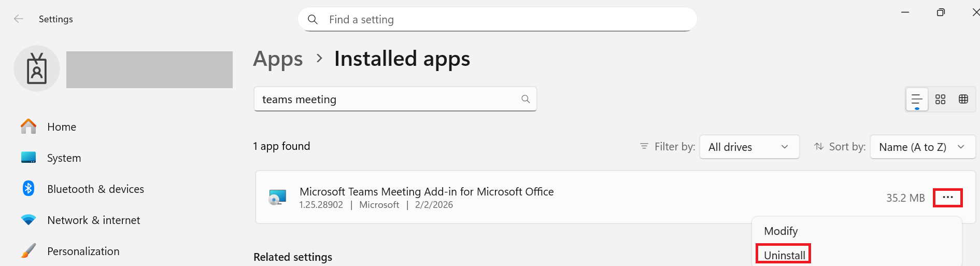Choose Uninstall from the context menu
This screenshot has width=980, height=266.
[x=784, y=255]
